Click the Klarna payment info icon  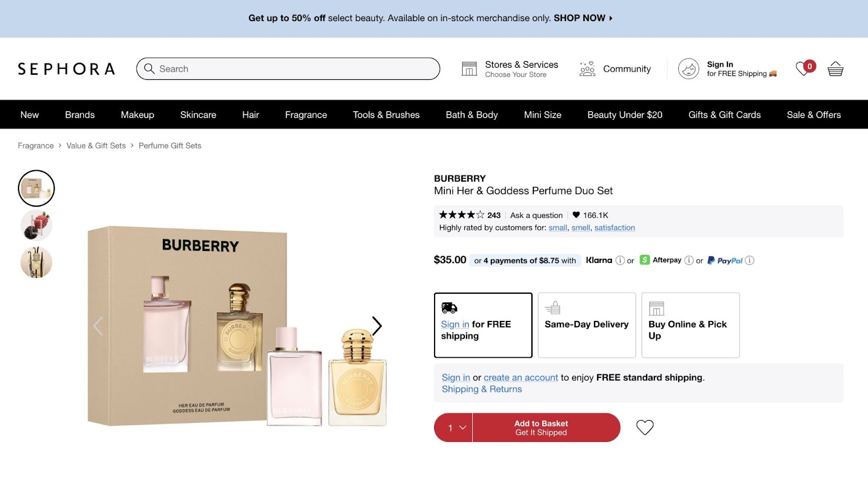pyautogui.click(x=620, y=260)
